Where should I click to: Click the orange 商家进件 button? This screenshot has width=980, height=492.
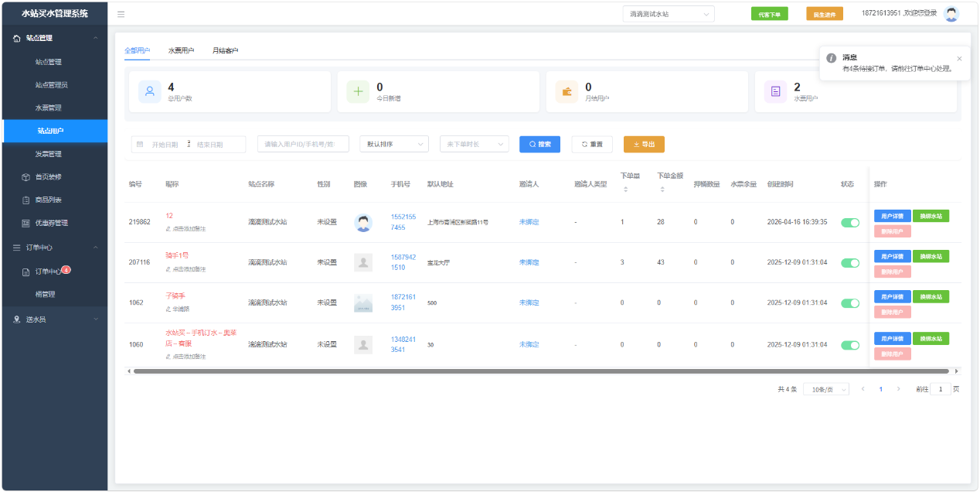pyautogui.click(x=825, y=14)
